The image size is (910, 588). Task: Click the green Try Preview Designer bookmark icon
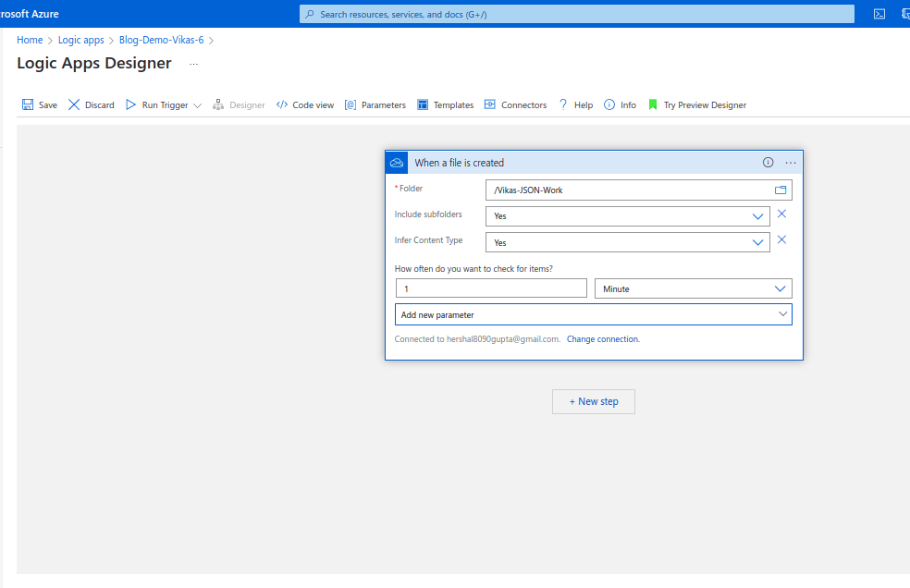(x=653, y=104)
